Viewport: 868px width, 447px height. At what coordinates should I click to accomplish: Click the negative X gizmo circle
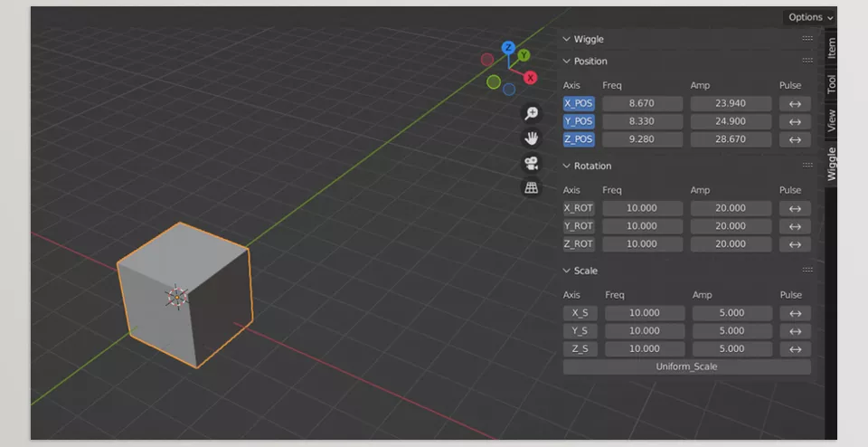[487, 59]
